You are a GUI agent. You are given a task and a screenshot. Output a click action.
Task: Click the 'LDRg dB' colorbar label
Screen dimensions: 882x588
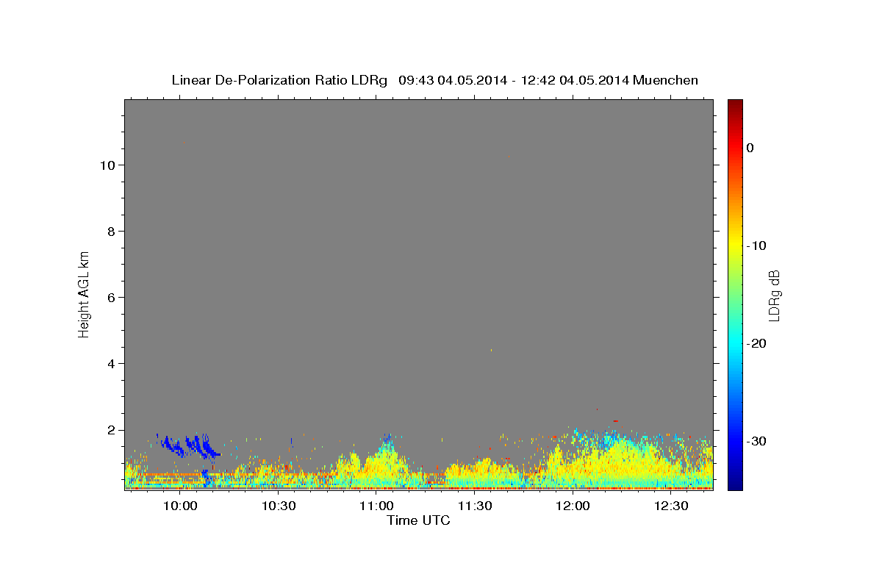coord(773,295)
